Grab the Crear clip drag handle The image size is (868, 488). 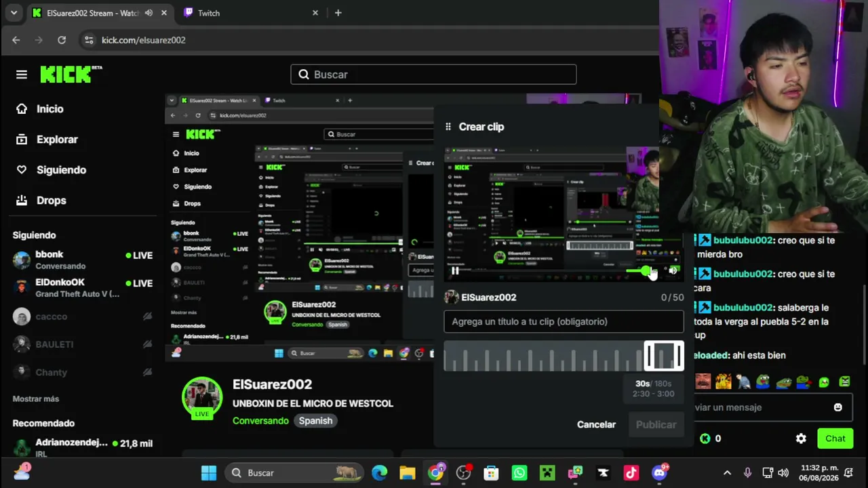click(x=448, y=127)
